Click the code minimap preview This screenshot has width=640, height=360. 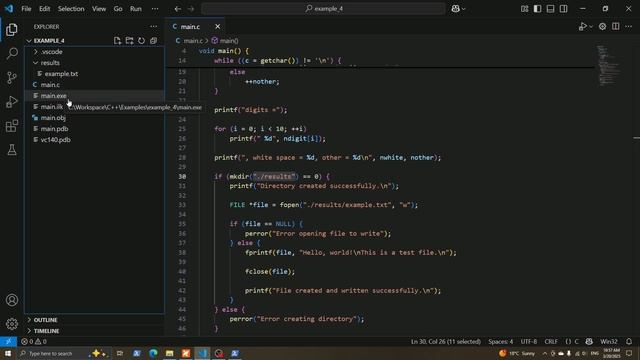608,65
